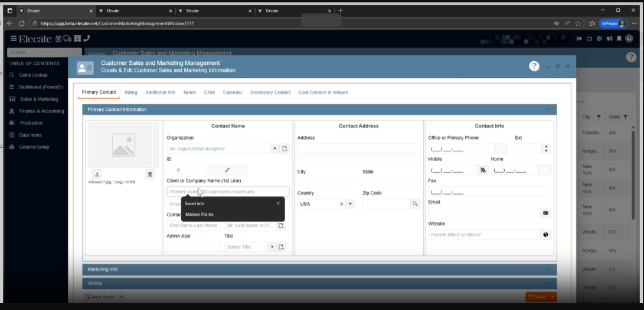Expand the Marketing Info section

click(319, 269)
